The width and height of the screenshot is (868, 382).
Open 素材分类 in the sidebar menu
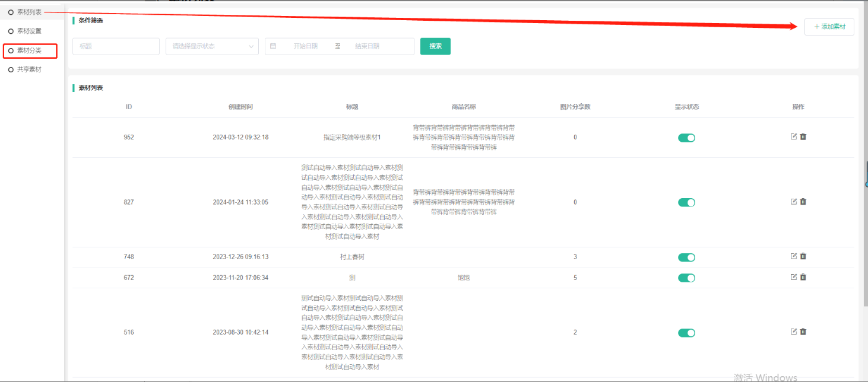click(x=29, y=51)
